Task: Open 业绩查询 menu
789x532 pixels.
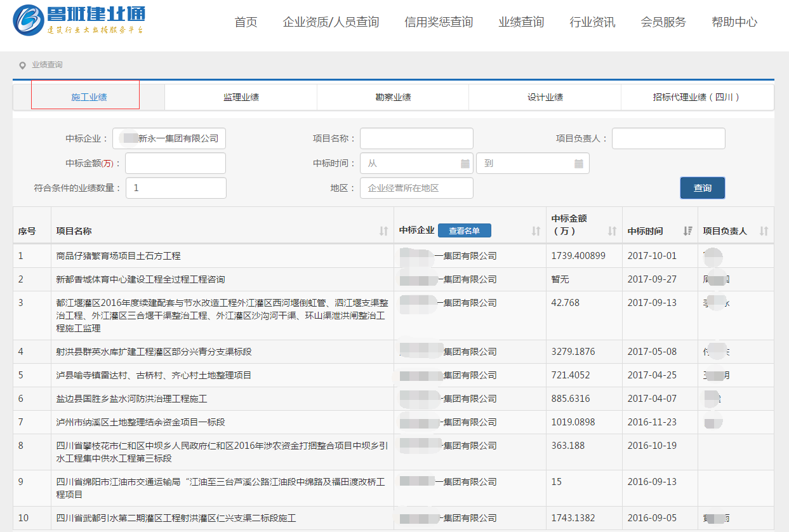Action: pos(521,22)
